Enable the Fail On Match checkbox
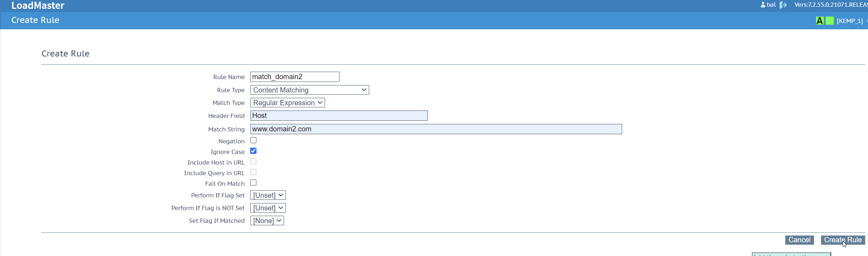Screen dimensions: 868x256 [x=253, y=183]
